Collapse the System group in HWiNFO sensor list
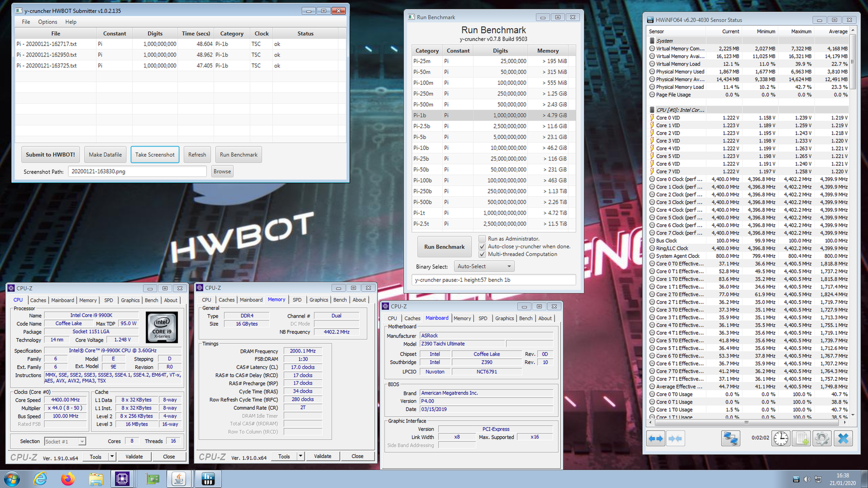The width and height of the screenshot is (868, 488). 652,41
